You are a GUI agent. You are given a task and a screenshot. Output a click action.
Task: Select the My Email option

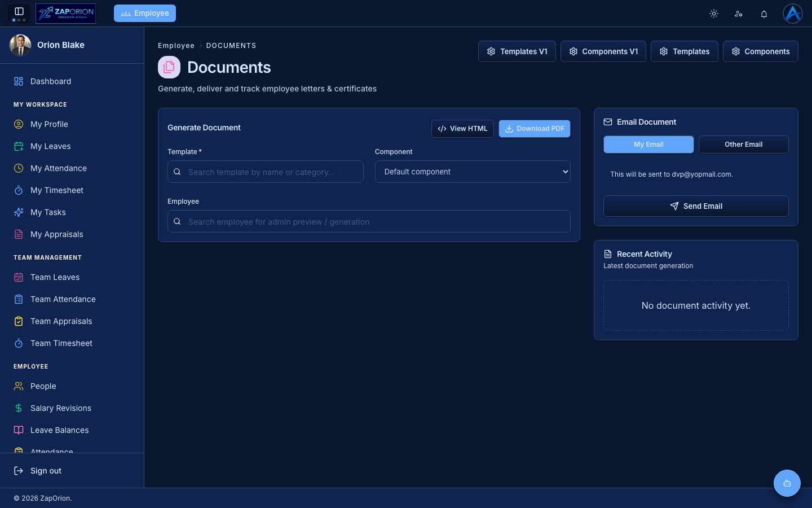coord(648,144)
